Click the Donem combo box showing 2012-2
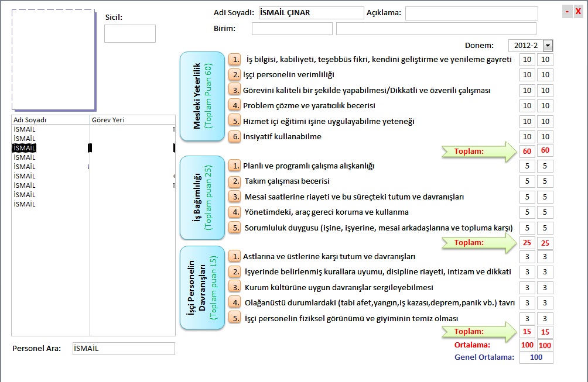 [525, 46]
